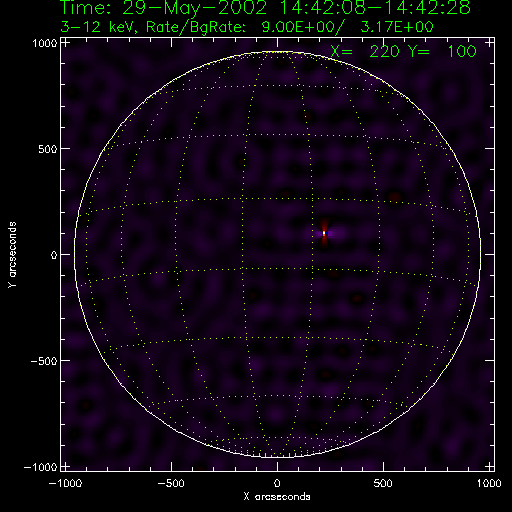Select the -1000 label on X axis
This screenshot has height=512, width=512.
coord(65,483)
